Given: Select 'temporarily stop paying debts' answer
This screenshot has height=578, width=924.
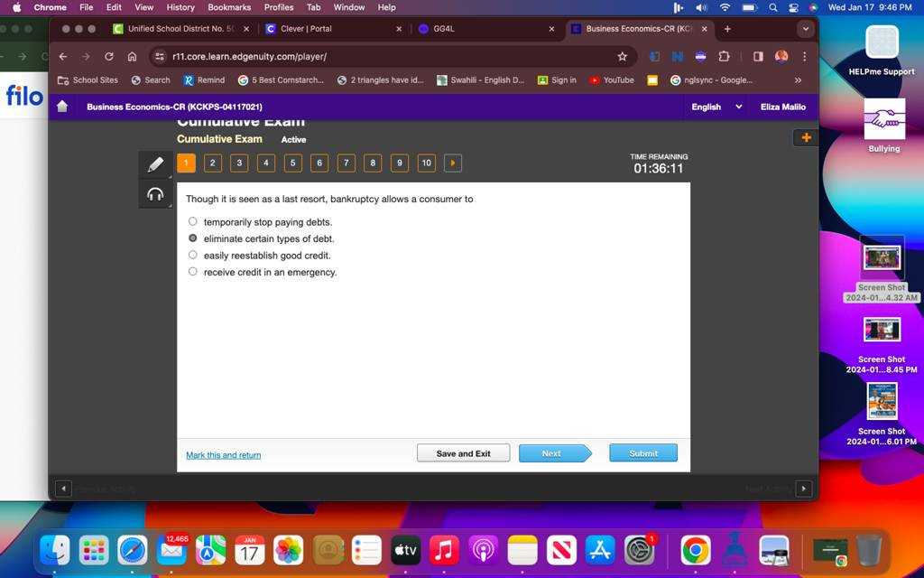Looking at the screenshot, I should coord(193,221).
